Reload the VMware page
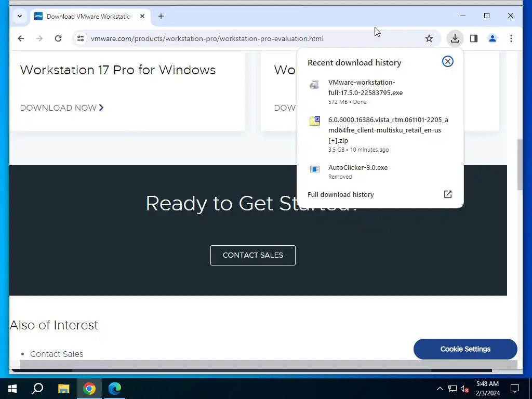Image resolution: width=532 pixels, height=399 pixels. coord(58,38)
